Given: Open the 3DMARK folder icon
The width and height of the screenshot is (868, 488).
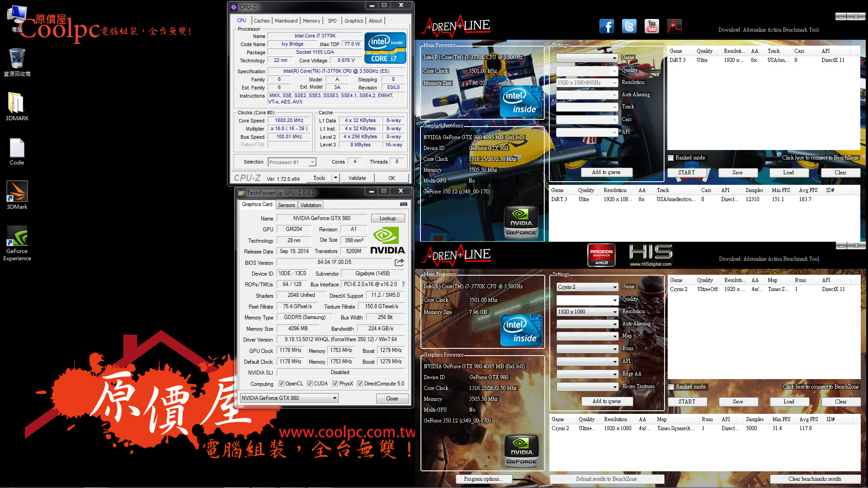Looking at the screenshot, I should tap(17, 106).
